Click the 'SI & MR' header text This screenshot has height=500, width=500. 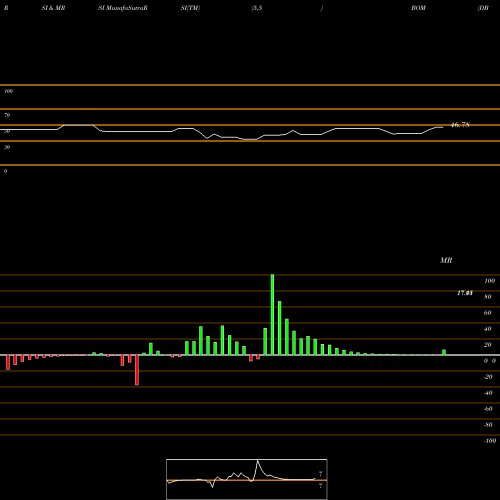point(53,8)
